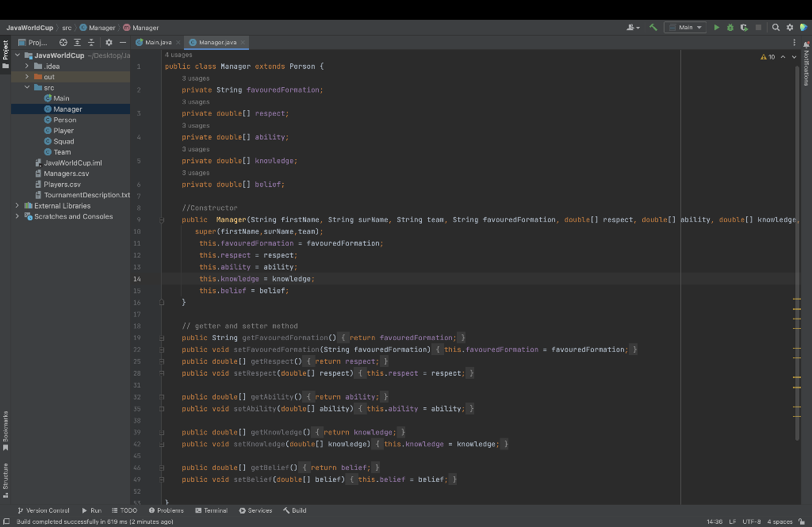This screenshot has height=527, width=812.
Task: Click src in the breadcrumb bar
Action: coord(67,28)
